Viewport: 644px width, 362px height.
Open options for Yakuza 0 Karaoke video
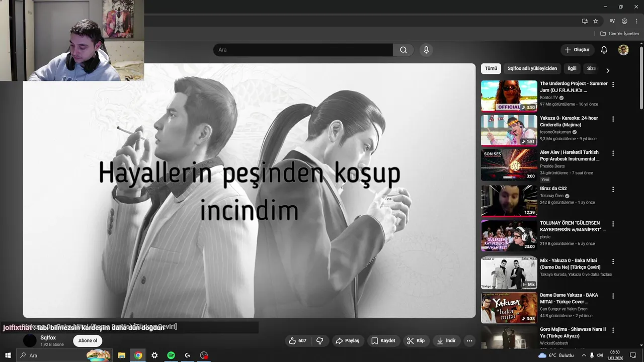click(x=613, y=119)
